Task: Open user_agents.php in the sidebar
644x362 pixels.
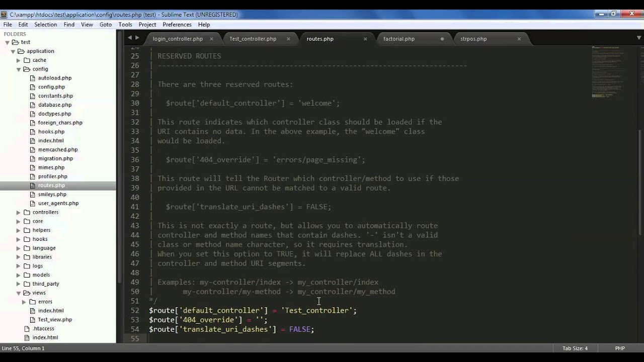Action: click(58, 204)
